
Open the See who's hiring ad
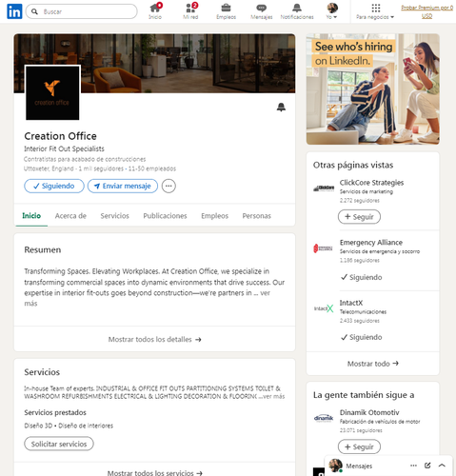tap(373, 89)
